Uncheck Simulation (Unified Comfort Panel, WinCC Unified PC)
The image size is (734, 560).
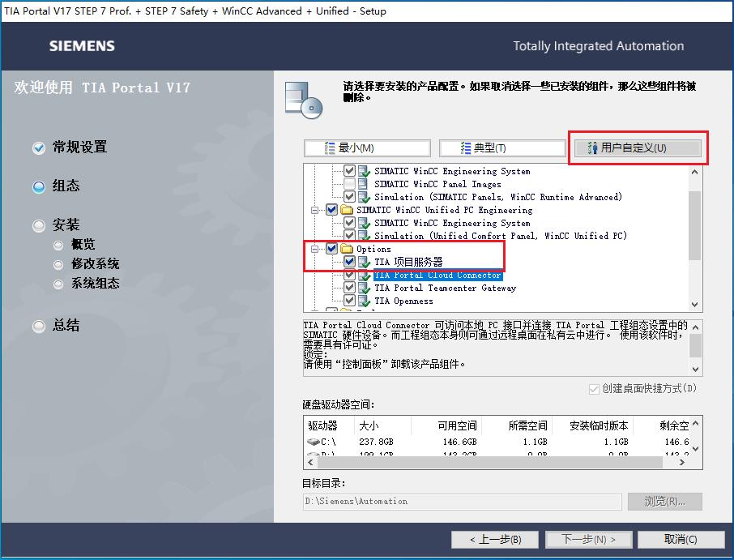[349, 236]
